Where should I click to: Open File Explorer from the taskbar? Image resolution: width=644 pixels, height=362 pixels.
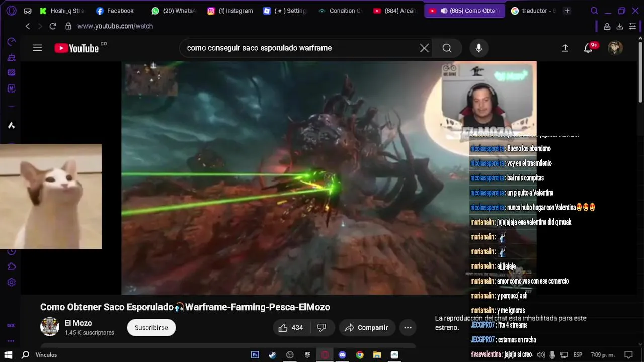pyautogui.click(x=377, y=355)
